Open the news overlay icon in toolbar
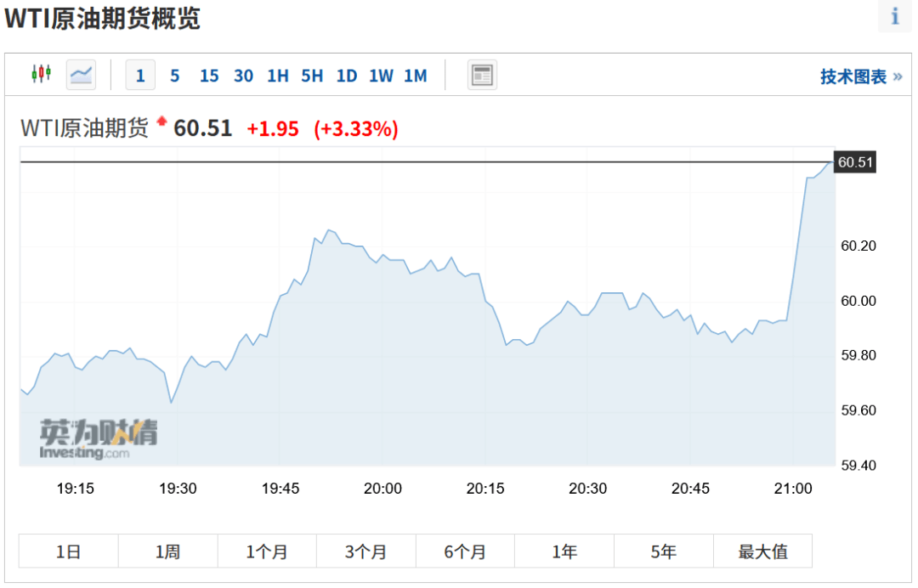This screenshot has height=588, width=918. coord(482,75)
